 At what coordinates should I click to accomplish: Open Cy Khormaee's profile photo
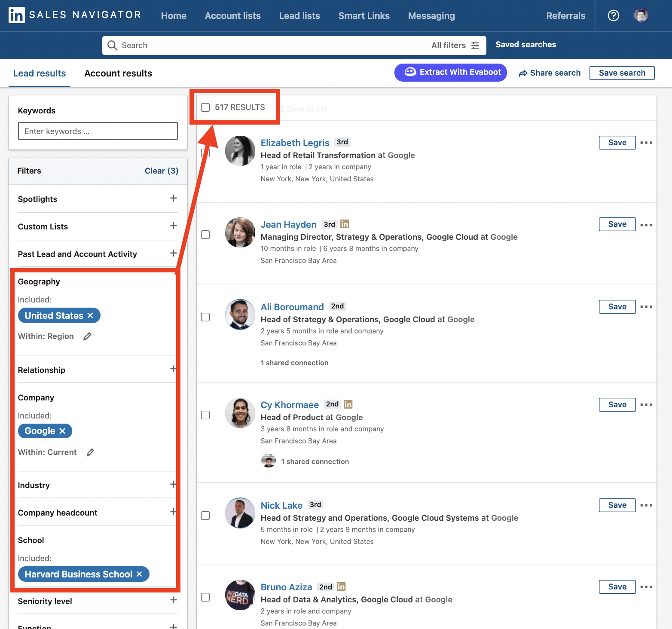click(x=240, y=413)
